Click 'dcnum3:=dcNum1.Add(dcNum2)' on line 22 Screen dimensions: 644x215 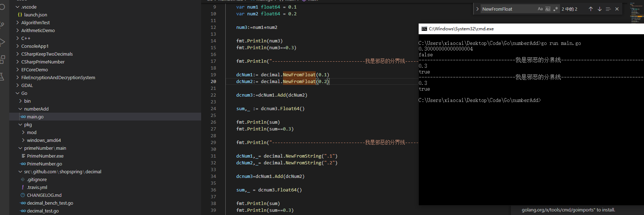click(x=272, y=95)
